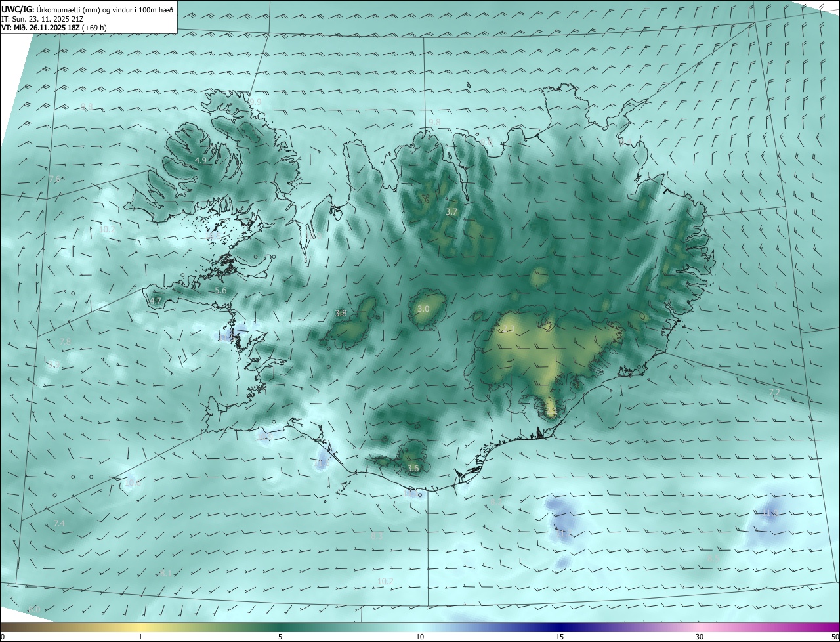The height and width of the screenshot is (642, 840).
Task: Select the 30 tick on the colorbar
Action: pos(700,637)
